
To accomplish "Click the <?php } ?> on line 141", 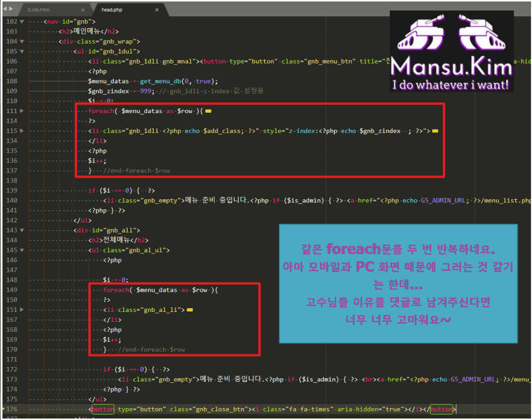I will click(x=106, y=211).
